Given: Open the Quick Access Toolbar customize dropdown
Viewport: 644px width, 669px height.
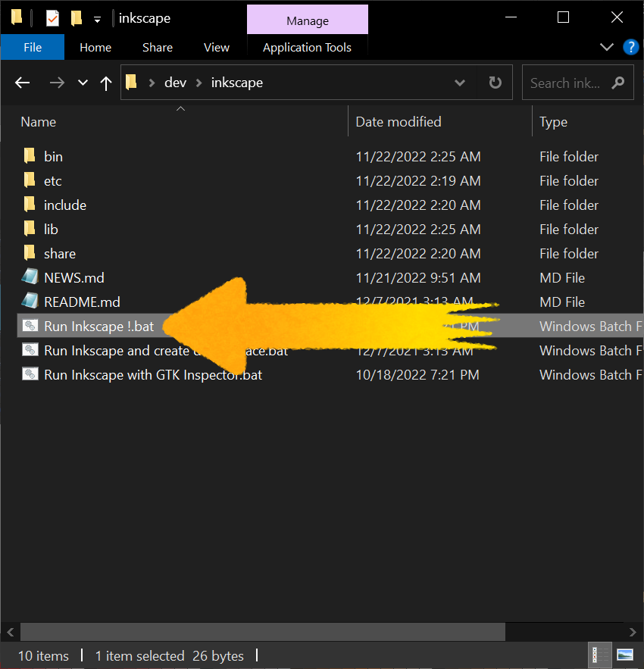Looking at the screenshot, I should point(97,18).
